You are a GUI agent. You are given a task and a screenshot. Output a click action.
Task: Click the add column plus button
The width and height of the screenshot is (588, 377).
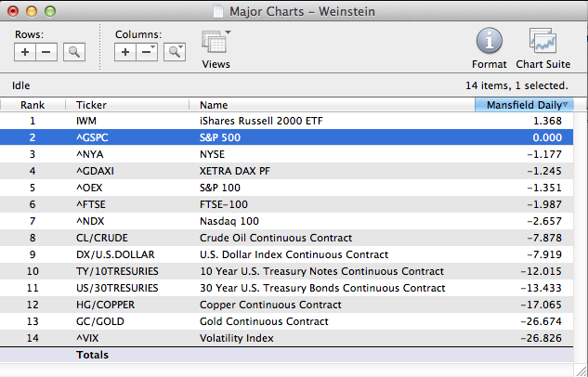coord(125,53)
